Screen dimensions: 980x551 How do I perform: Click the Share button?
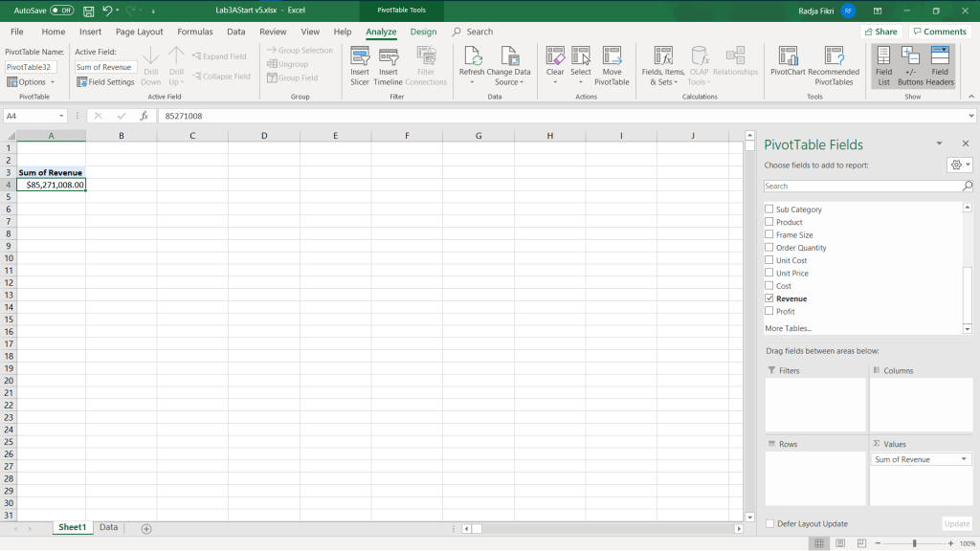point(880,32)
